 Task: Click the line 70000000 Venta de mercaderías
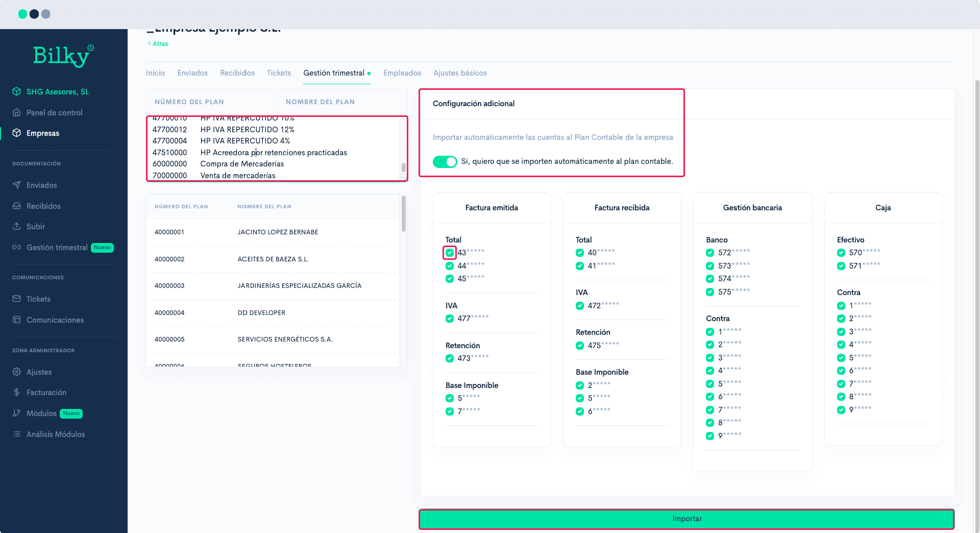tap(214, 176)
